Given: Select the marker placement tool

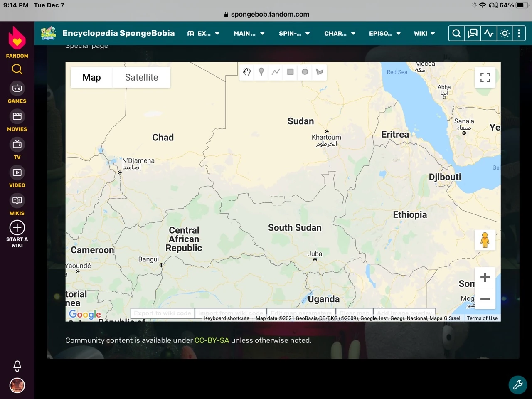Looking at the screenshot, I should point(261,72).
